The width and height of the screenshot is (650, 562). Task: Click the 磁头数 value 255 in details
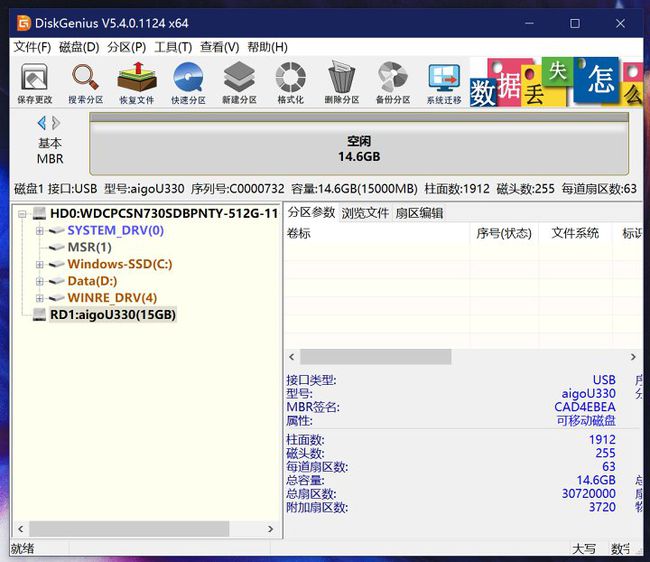(605, 453)
